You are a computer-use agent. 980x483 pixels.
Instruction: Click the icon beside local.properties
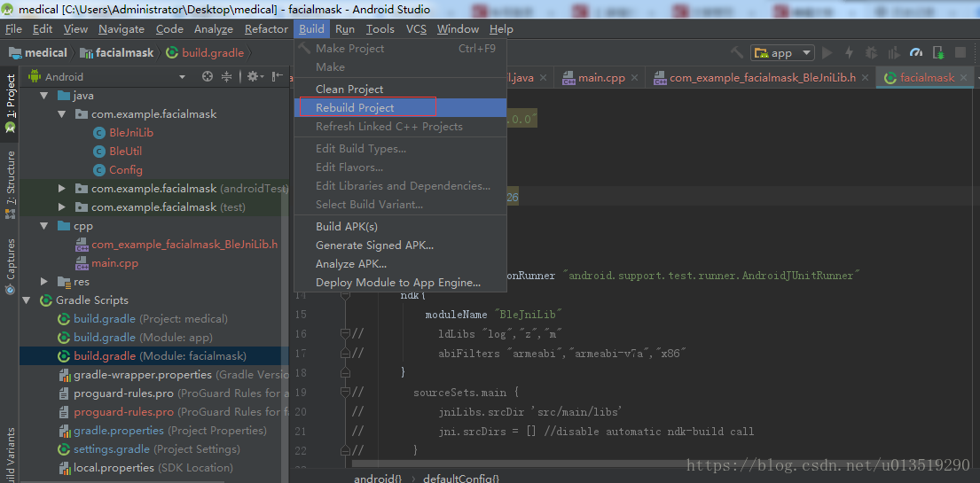tap(63, 467)
